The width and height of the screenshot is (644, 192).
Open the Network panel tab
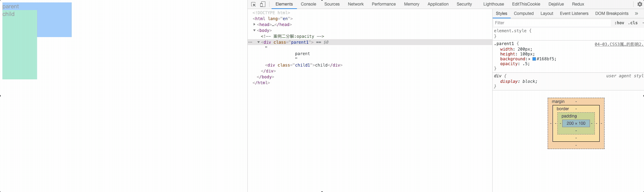click(x=355, y=4)
